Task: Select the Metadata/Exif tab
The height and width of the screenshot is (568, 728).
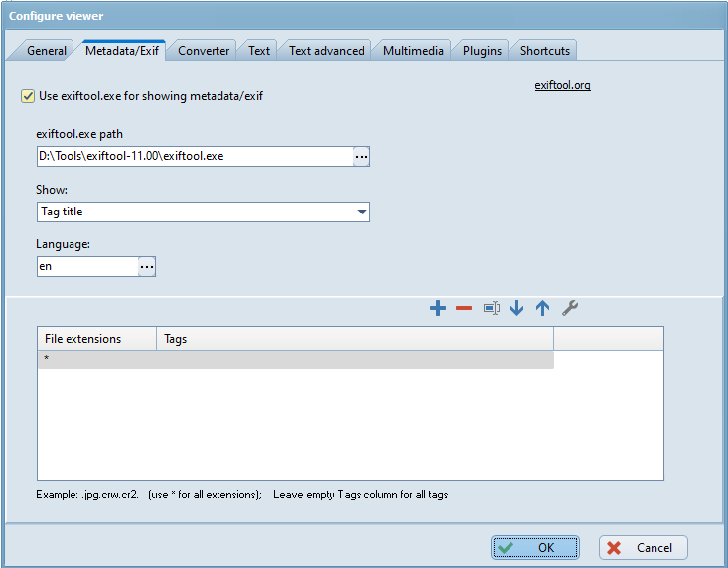Action: click(x=122, y=51)
